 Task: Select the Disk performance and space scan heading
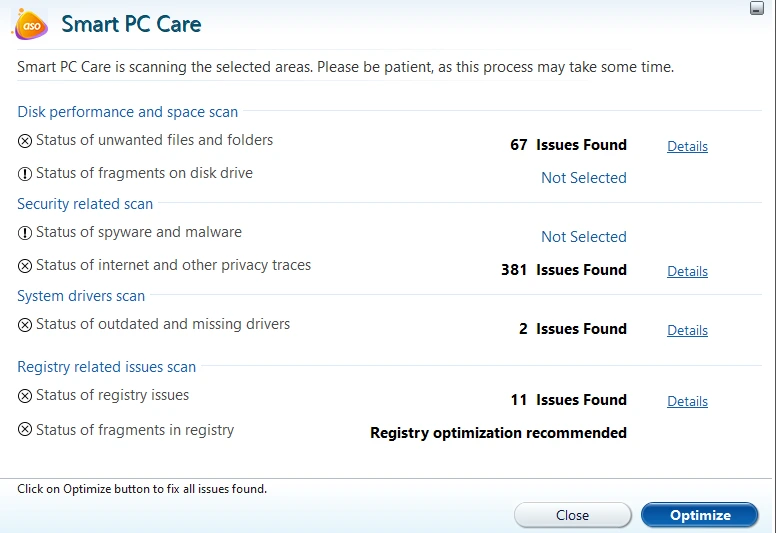(127, 112)
